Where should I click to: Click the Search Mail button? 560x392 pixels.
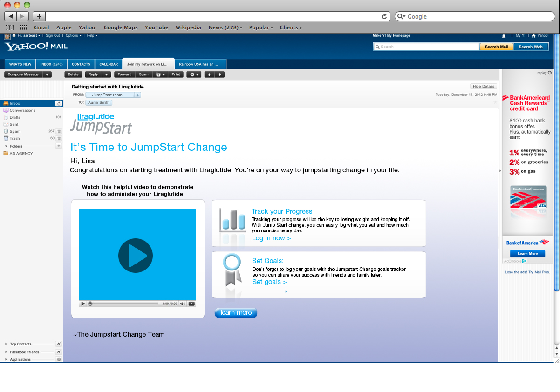pos(497,47)
